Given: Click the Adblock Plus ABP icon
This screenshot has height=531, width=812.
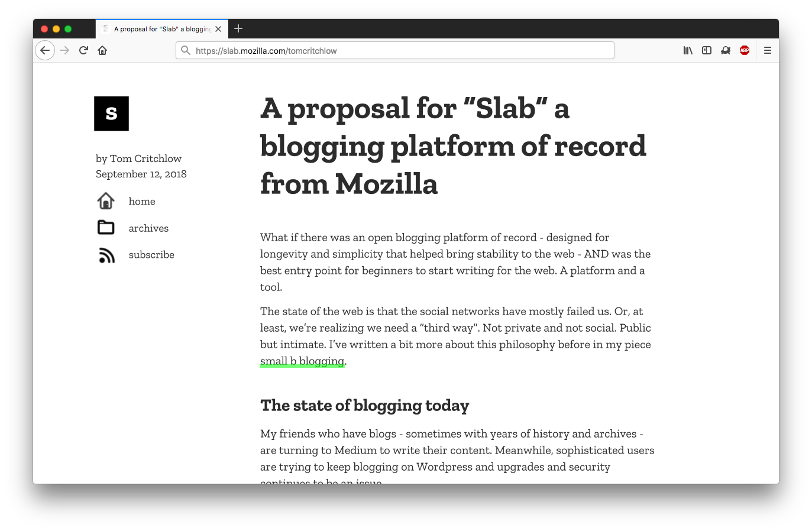Looking at the screenshot, I should point(745,50).
